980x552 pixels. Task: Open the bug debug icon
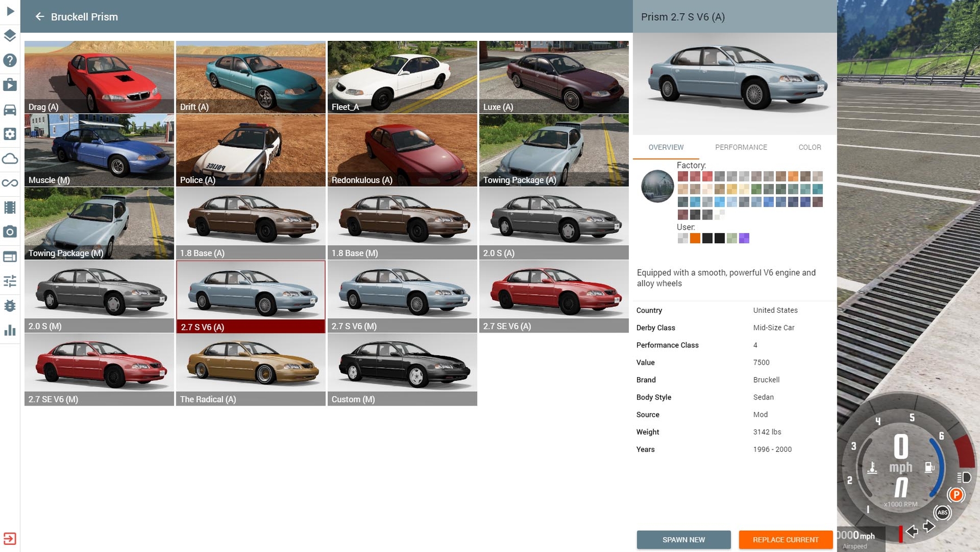point(10,306)
